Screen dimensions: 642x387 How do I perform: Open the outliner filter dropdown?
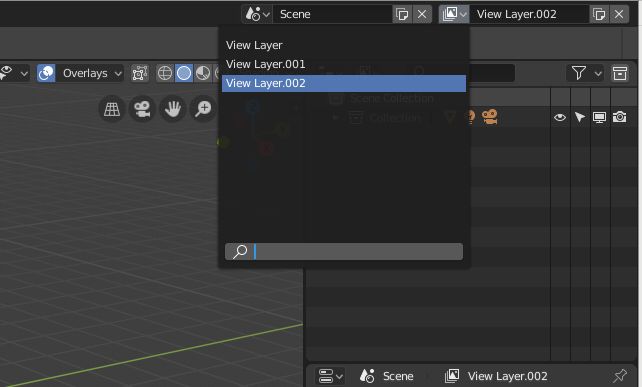point(585,73)
